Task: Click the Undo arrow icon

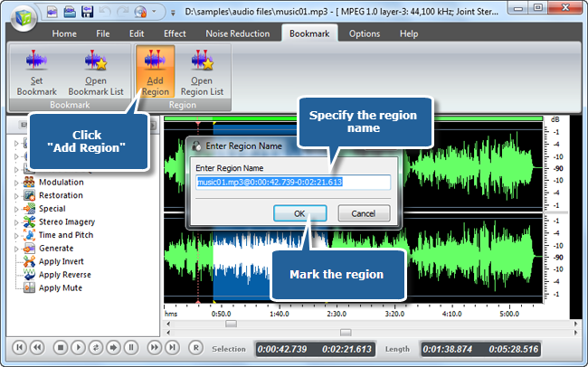Action: pyautogui.click(x=105, y=12)
